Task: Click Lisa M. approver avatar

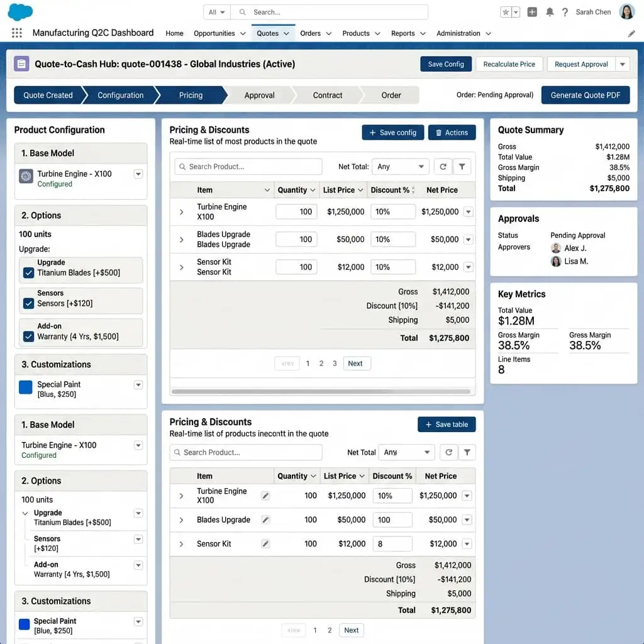Action: point(556,261)
